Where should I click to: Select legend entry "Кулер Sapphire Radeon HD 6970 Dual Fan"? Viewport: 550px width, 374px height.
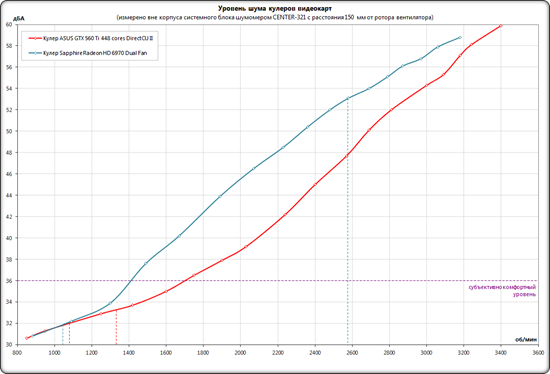tap(95, 53)
